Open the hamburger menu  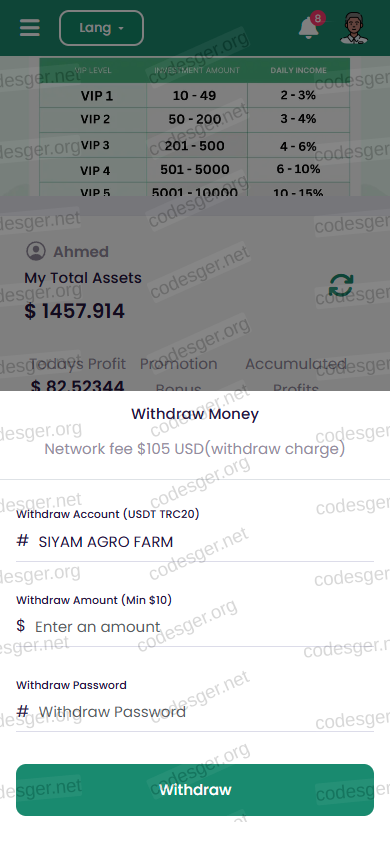30,28
